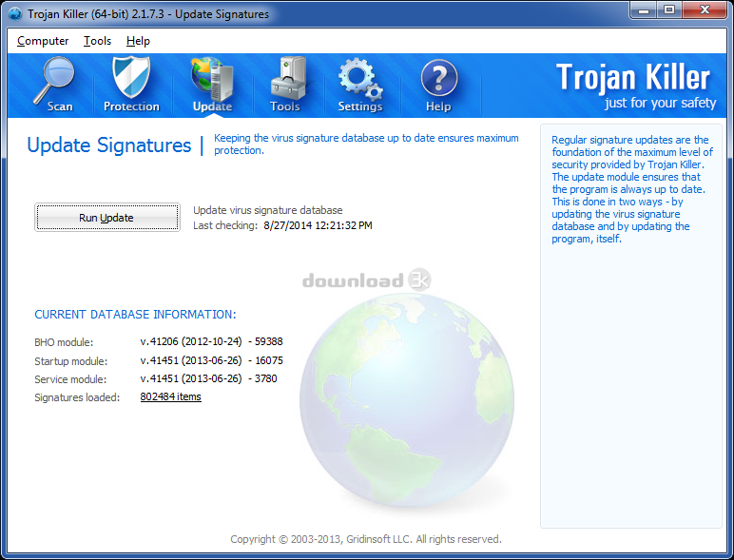Screen dimensions: 734x560
Task: Open the Help menu in menu bar
Action: (x=138, y=41)
